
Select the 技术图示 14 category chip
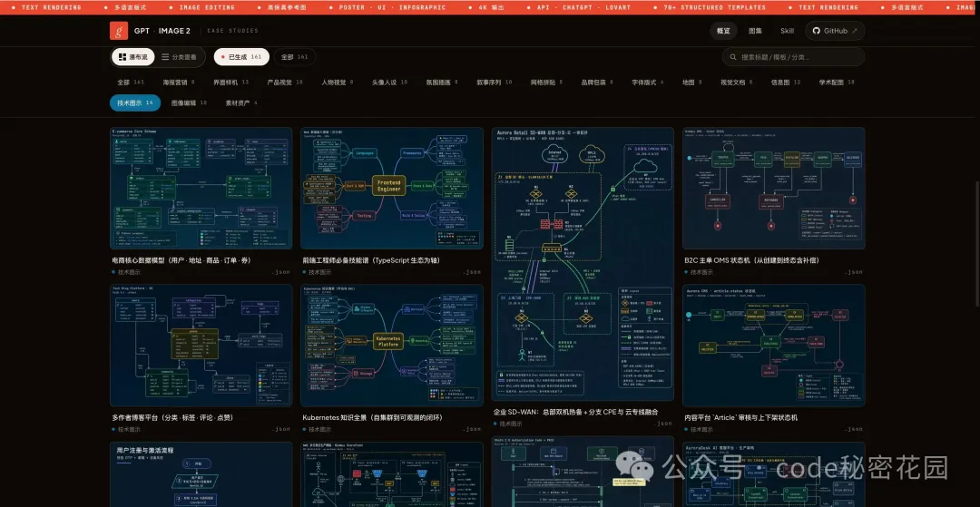click(135, 102)
